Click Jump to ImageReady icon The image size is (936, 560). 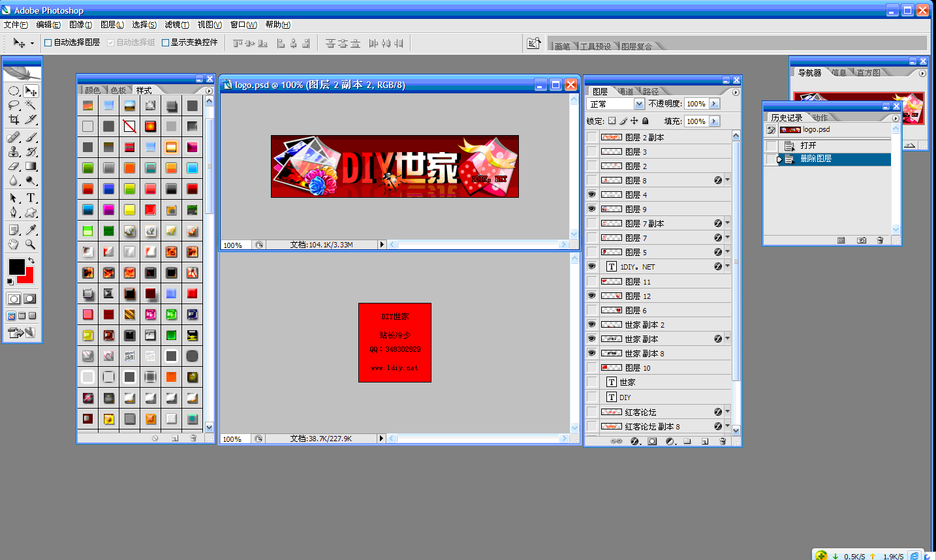(x=22, y=333)
